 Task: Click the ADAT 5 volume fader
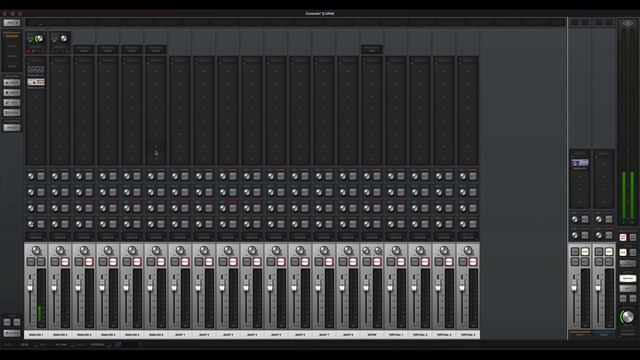[x=270, y=287]
